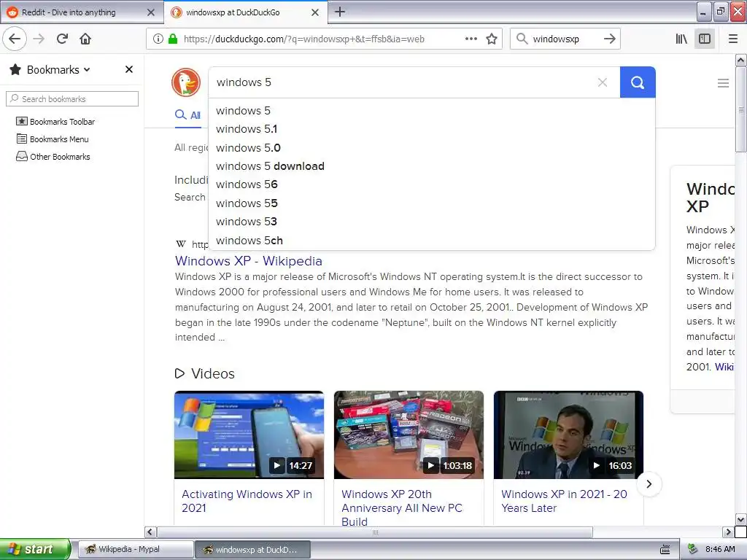747x560 pixels.
Task: Play Activating Windows XP in 2021 video
Action: pyautogui.click(x=249, y=435)
